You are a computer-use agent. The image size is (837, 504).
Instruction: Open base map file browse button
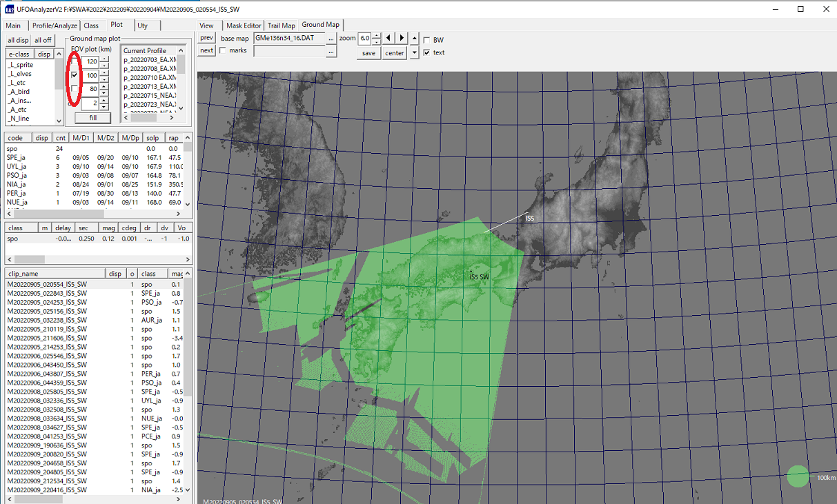click(x=331, y=38)
